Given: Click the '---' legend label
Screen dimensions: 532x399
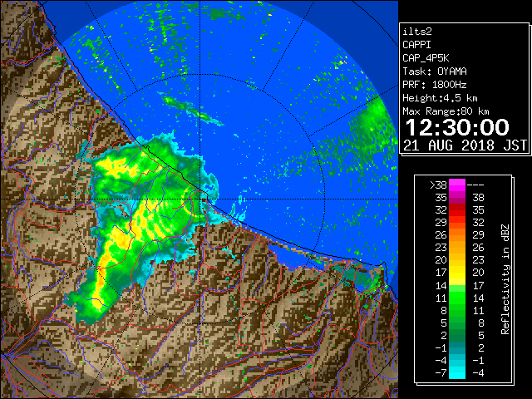Looking at the screenshot, I should (475, 185).
